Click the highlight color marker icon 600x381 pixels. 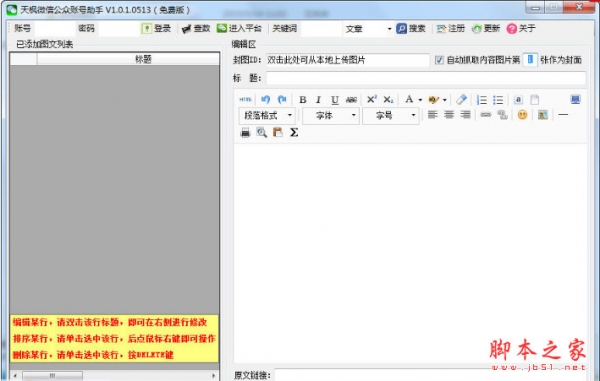(433, 100)
